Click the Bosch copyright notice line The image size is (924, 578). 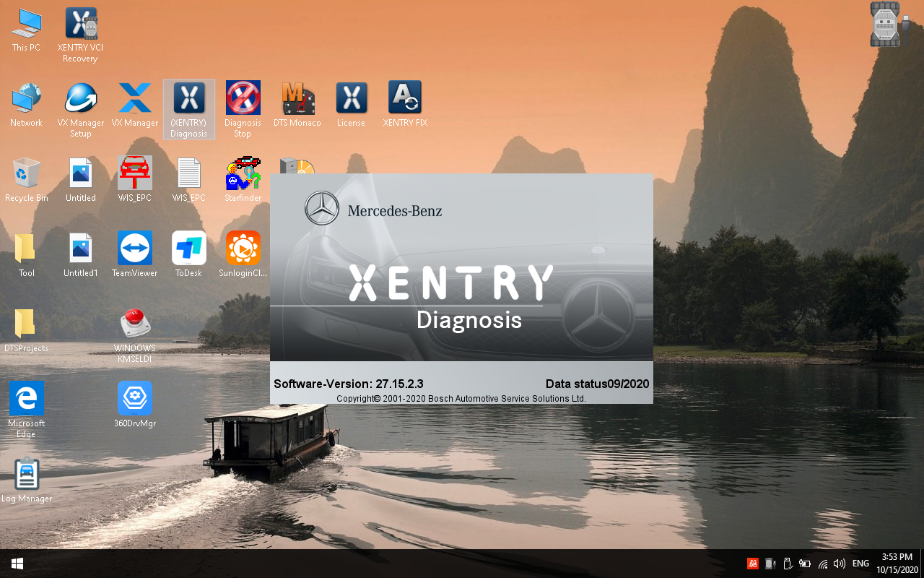(x=461, y=399)
